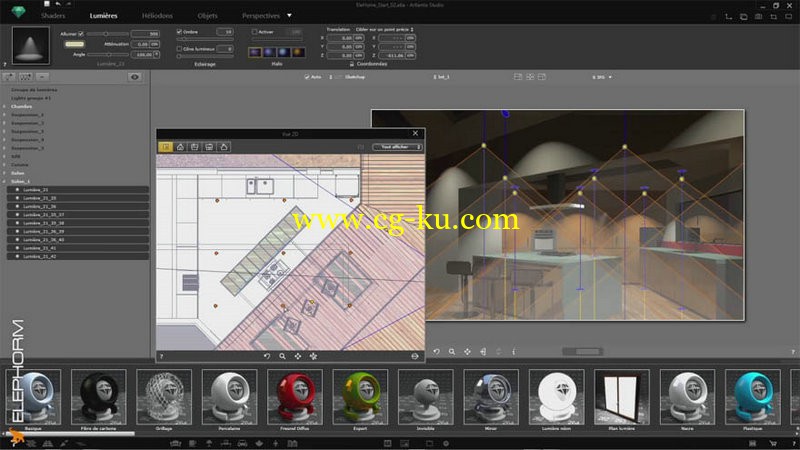Expand the Salon light group
Viewport: 800px width, 450px height.
(x=5, y=173)
